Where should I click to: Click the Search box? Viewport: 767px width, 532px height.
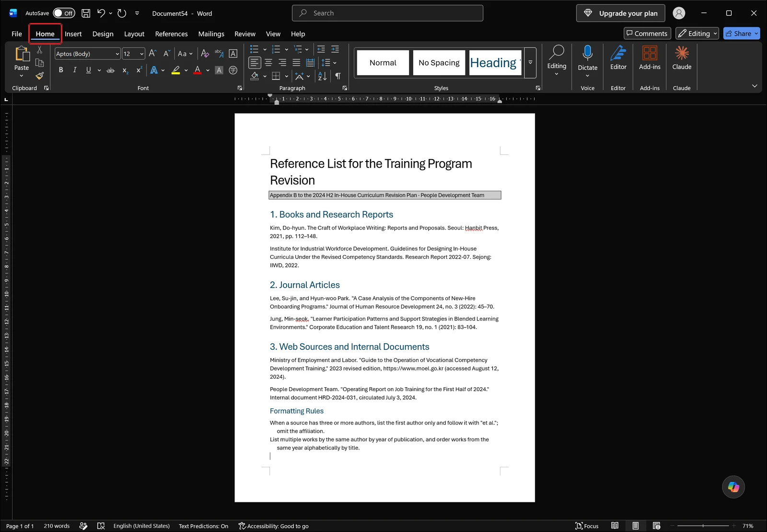click(387, 13)
